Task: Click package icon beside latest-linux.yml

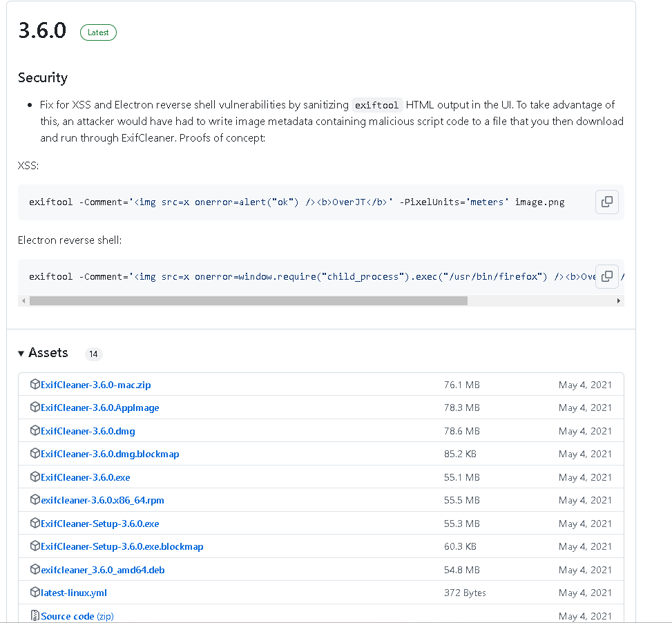Action: (35, 593)
